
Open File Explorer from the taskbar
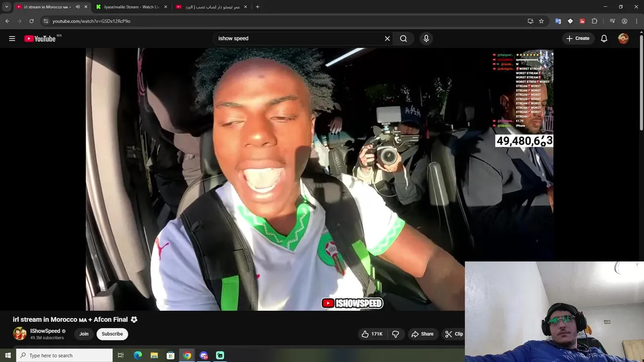point(154,355)
